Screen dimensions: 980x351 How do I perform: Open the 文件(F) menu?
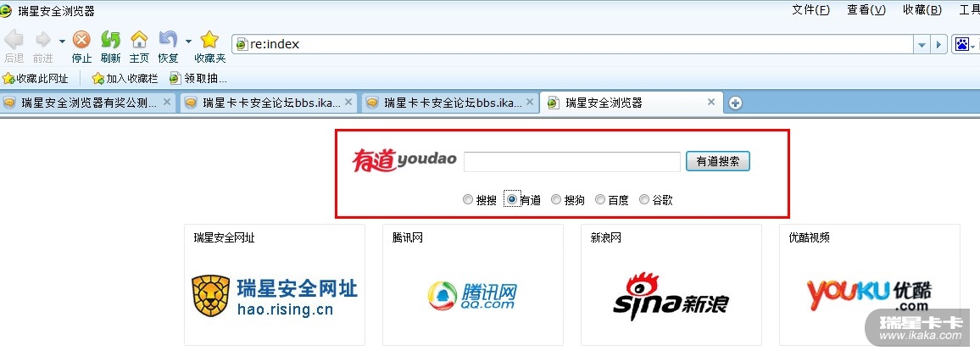coord(810,10)
